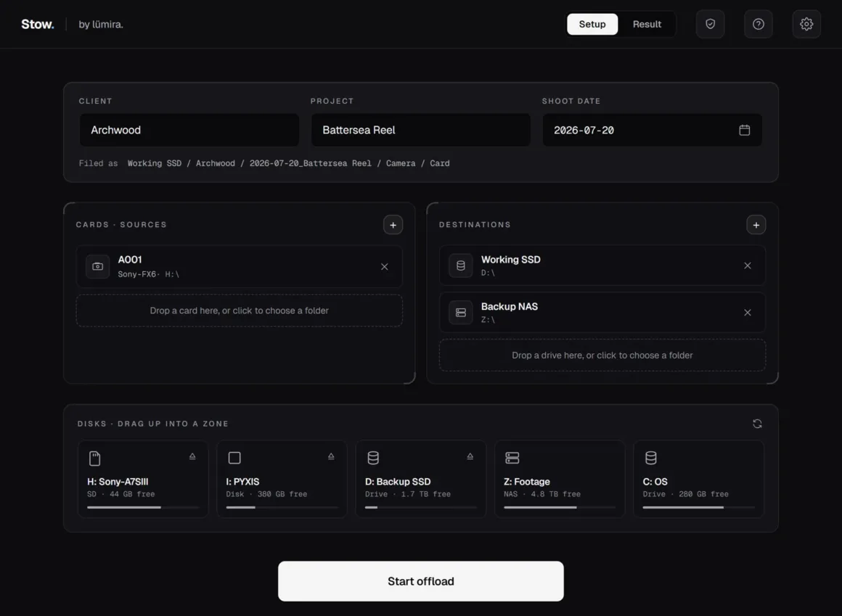Select the H: Sony-A7SIII disk name
The height and width of the screenshot is (616, 842).
[118, 482]
